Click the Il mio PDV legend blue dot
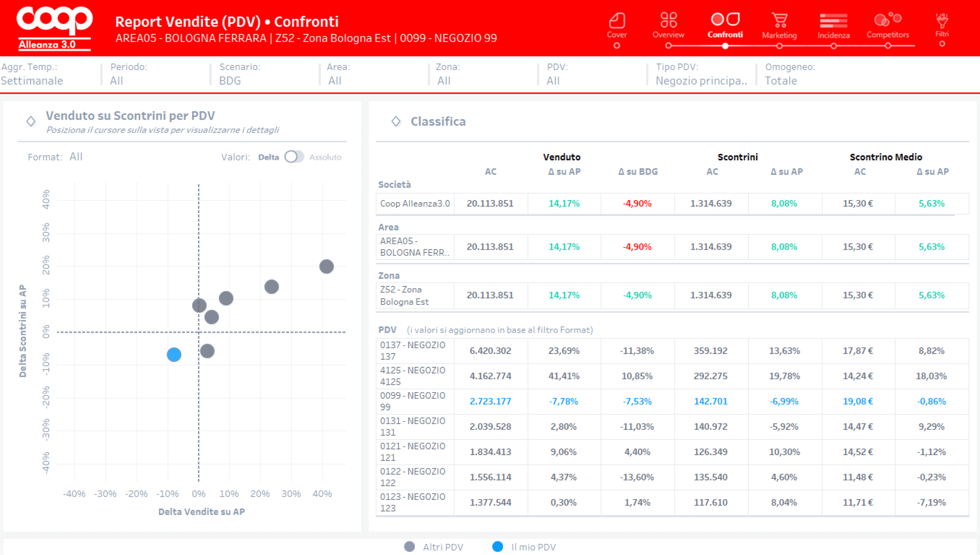Image resolution: width=980 pixels, height=555 pixels. pos(497,547)
